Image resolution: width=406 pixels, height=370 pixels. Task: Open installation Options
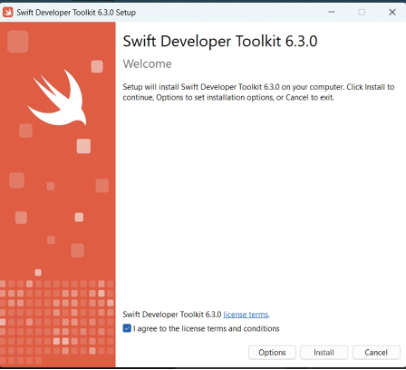click(x=272, y=352)
